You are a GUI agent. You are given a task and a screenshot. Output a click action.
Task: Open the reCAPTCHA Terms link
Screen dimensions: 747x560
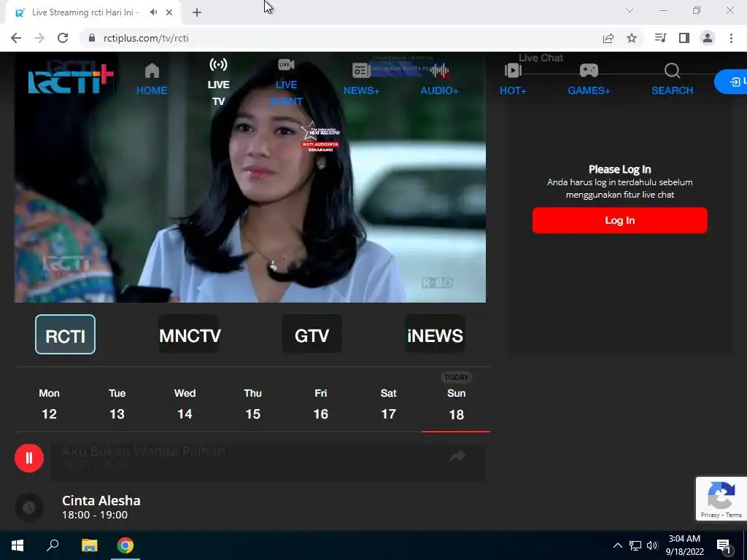tap(734, 515)
